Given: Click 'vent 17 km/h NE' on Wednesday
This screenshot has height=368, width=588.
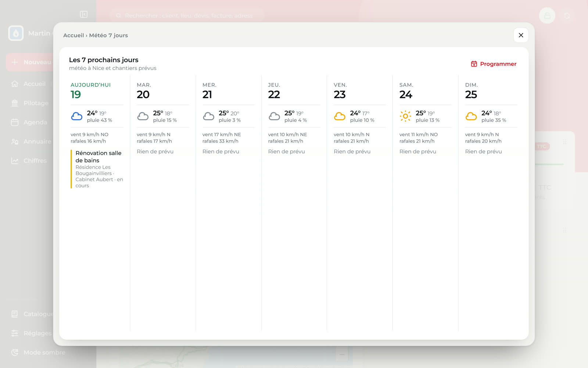Looking at the screenshot, I should point(222,135).
